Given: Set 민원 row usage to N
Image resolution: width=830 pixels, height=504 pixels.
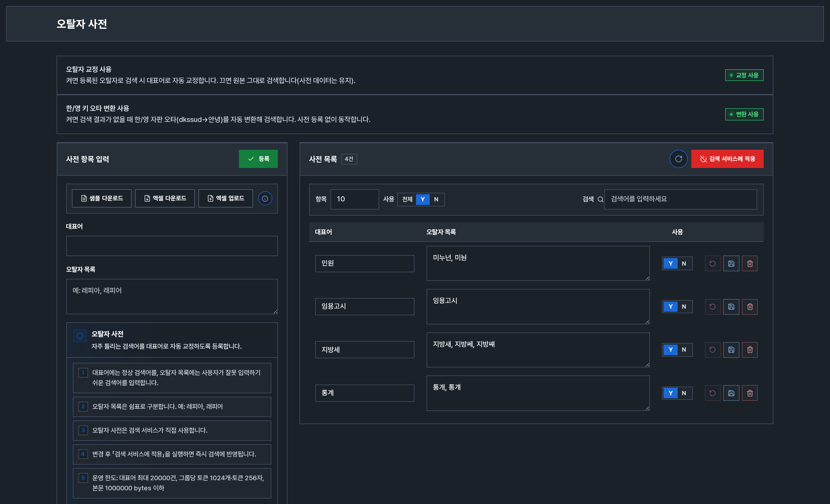Looking at the screenshot, I should pos(683,263).
